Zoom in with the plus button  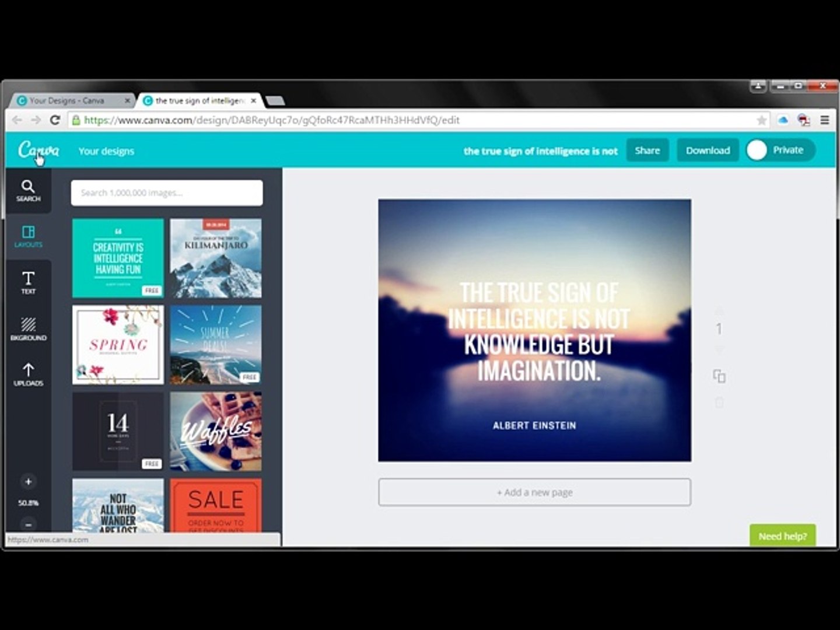pyautogui.click(x=28, y=481)
